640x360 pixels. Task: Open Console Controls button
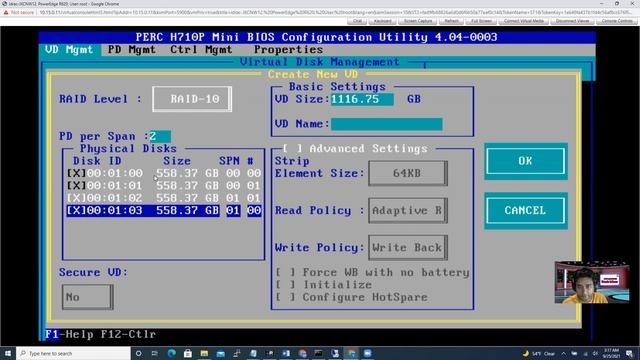pos(617,21)
